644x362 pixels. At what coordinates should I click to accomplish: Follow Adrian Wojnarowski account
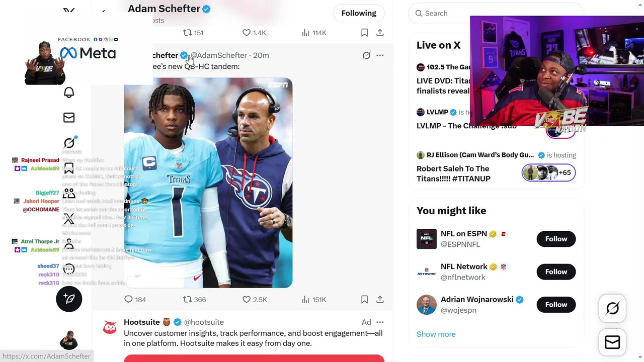point(556,305)
